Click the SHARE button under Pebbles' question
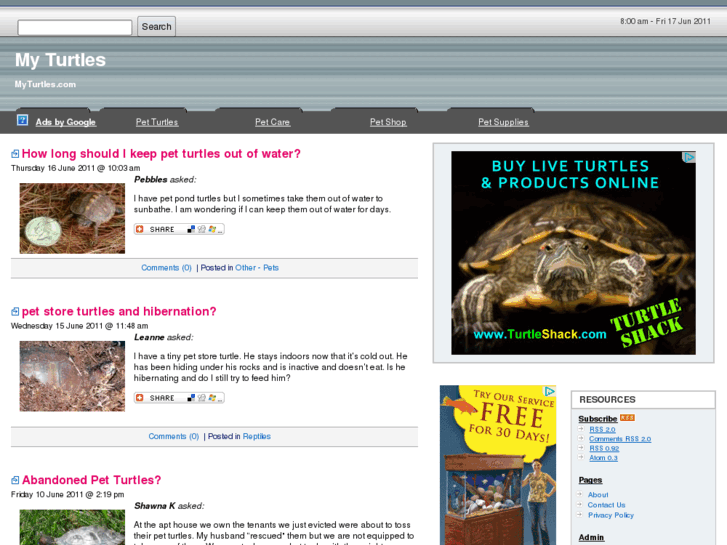Screen dimensions: 727x545 click(179, 229)
